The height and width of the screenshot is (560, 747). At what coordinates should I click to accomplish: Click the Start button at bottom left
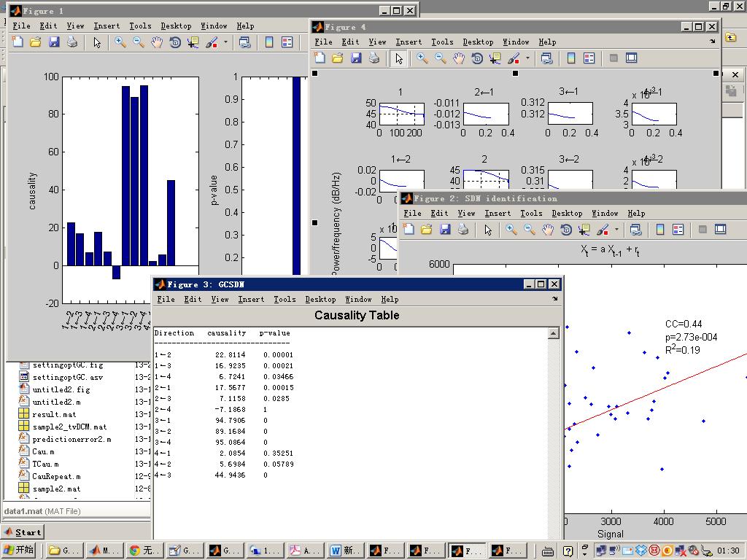click(22, 532)
